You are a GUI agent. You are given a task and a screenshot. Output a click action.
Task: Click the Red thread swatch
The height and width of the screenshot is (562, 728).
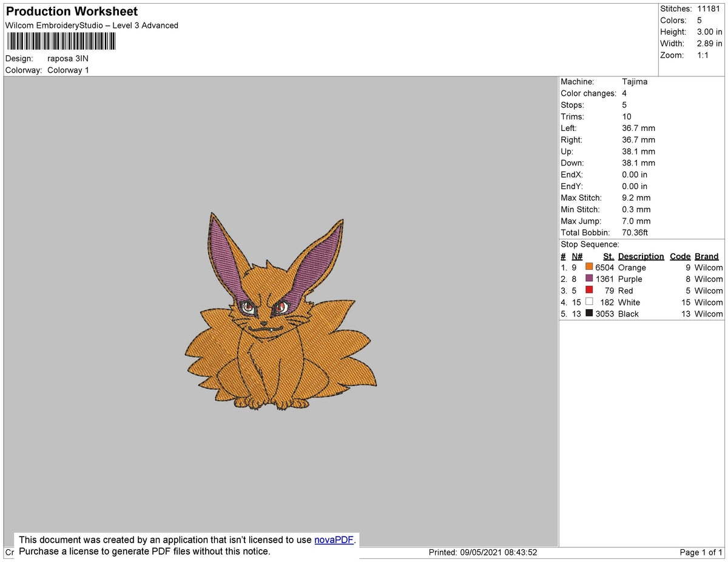coord(588,290)
